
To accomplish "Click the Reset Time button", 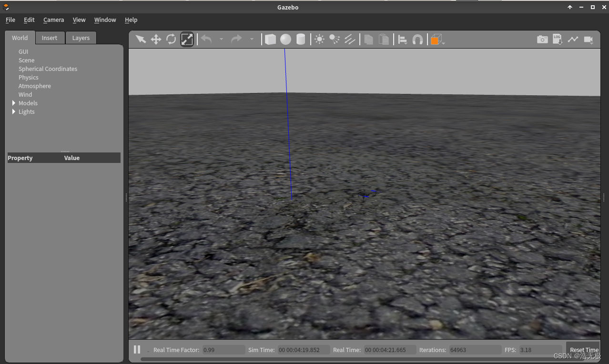I will pyautogui.click(x=583, y=350).
